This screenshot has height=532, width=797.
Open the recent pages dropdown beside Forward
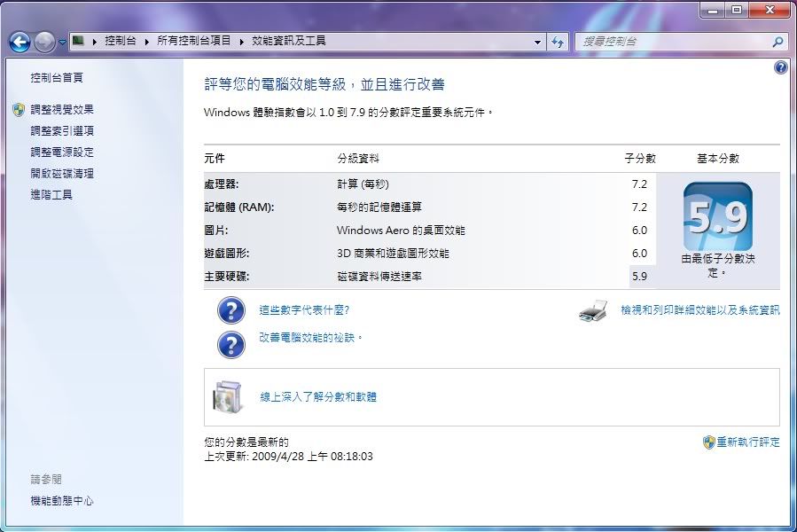click(62, 43)
